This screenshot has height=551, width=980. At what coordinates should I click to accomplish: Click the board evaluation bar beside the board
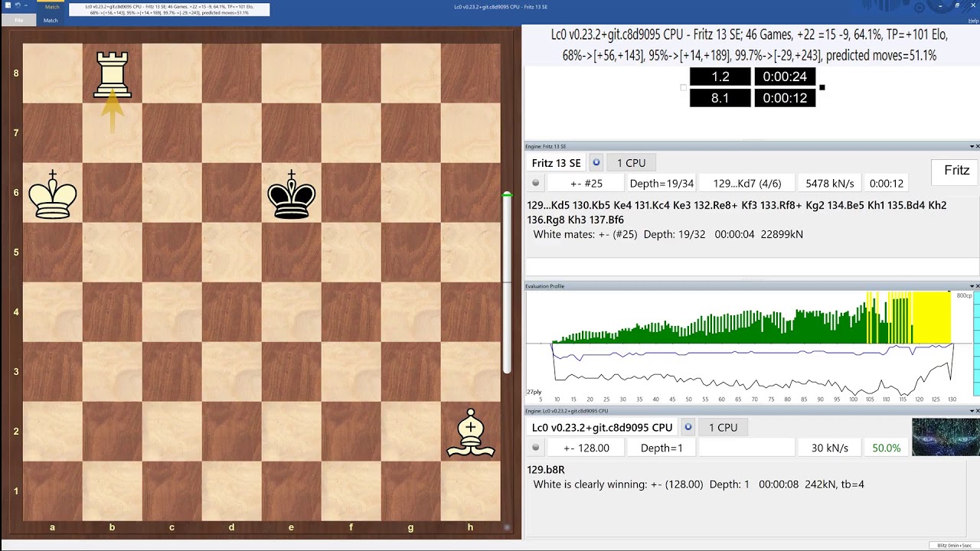(507, 283)
